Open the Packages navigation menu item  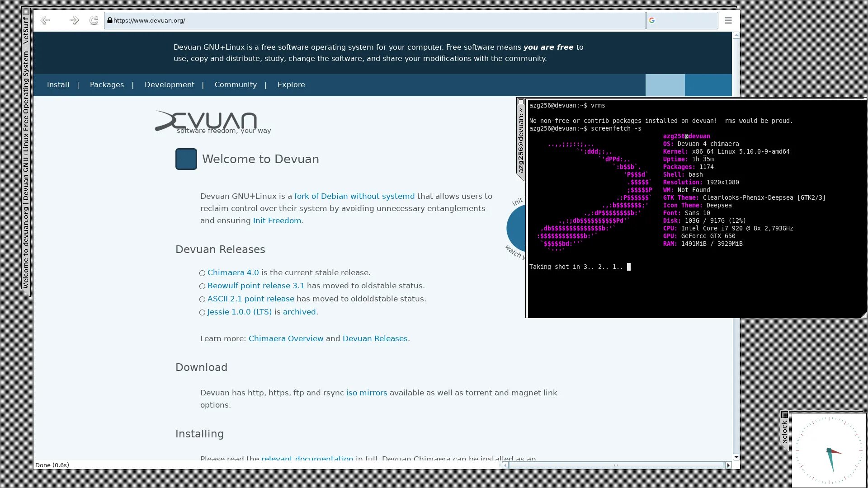(107, 85)
